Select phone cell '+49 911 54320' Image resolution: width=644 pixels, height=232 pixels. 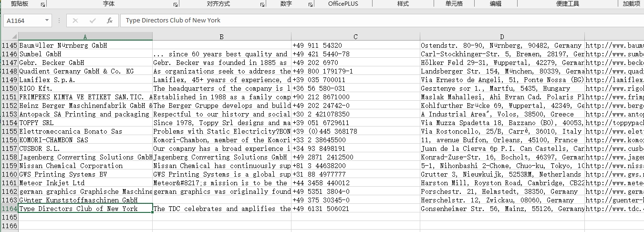click(x=356, y=45)
